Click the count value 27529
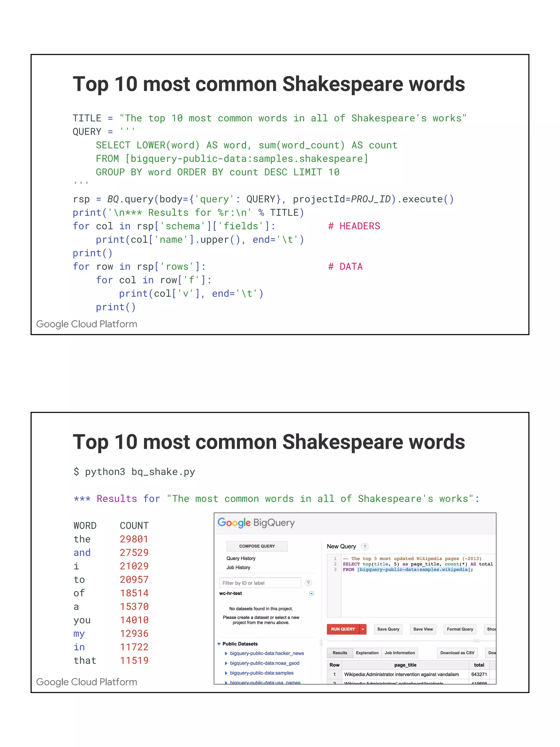This screenshot has height=747, width=560. (x=134, y=553)
